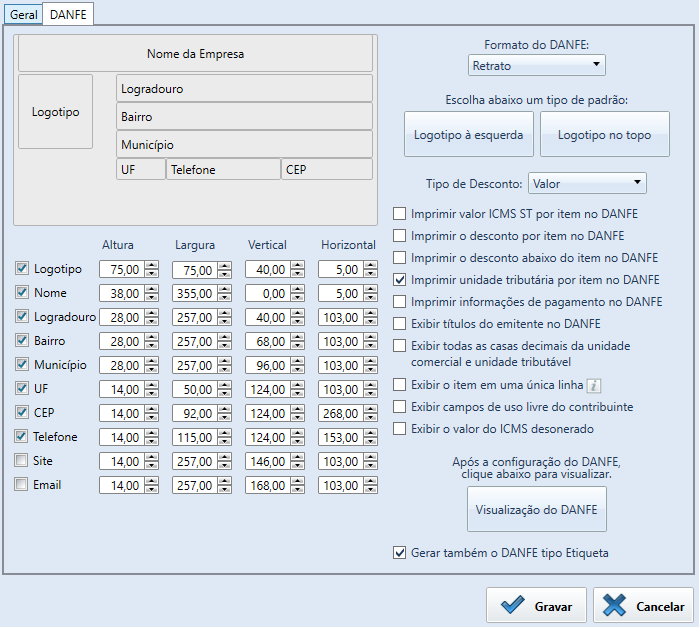Viewport: 699px width, 627px height.
Task: Choose Logotipo no topo layout
Action: click(x=604, y=135)
